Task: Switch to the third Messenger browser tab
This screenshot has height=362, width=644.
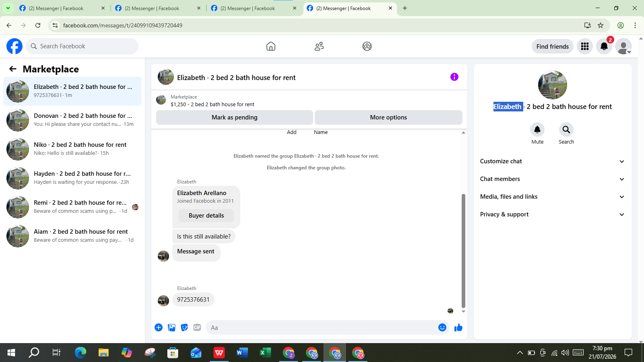Action: click(254, 8)
